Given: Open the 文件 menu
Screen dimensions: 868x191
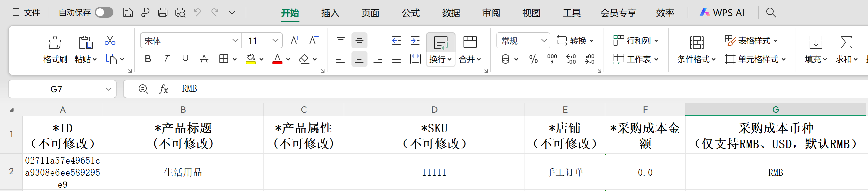Looking at the screenshot, I should (x=27, y=13).
